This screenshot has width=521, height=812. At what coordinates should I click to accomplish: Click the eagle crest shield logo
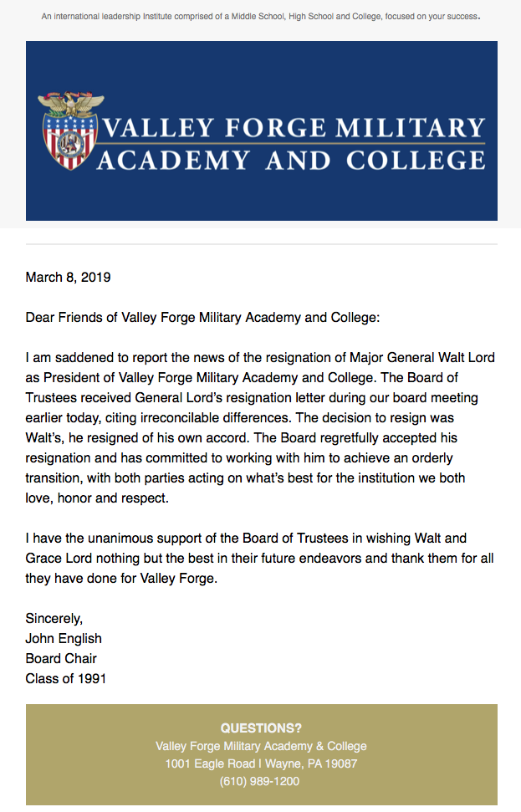click(x=69, y=132)
